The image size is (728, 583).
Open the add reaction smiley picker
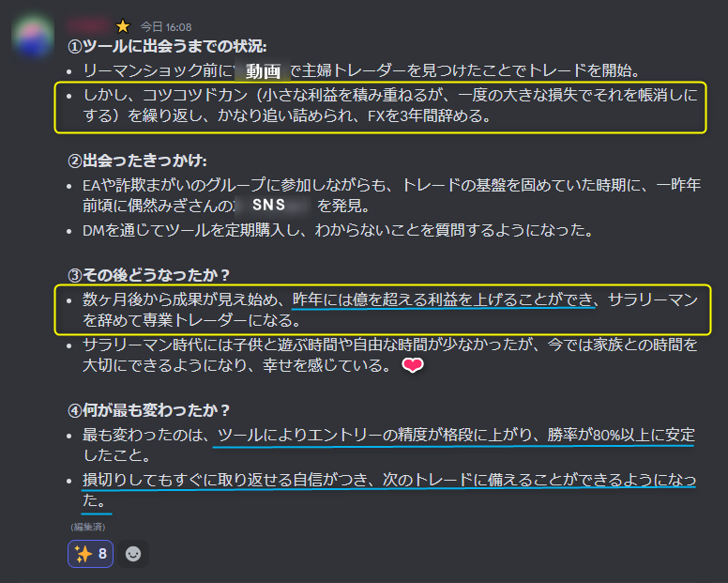tap(133, 554)
